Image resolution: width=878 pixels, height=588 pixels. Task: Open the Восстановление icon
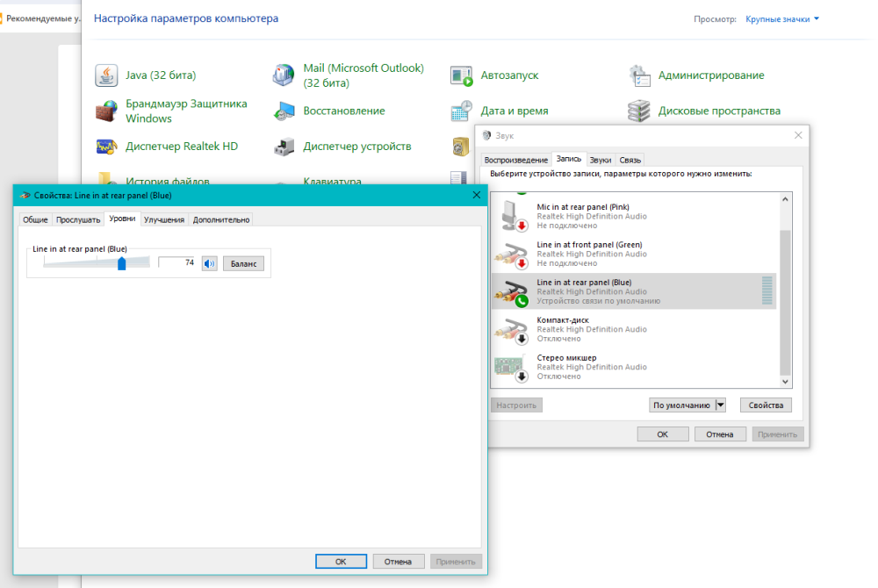[x=284, y=111]
